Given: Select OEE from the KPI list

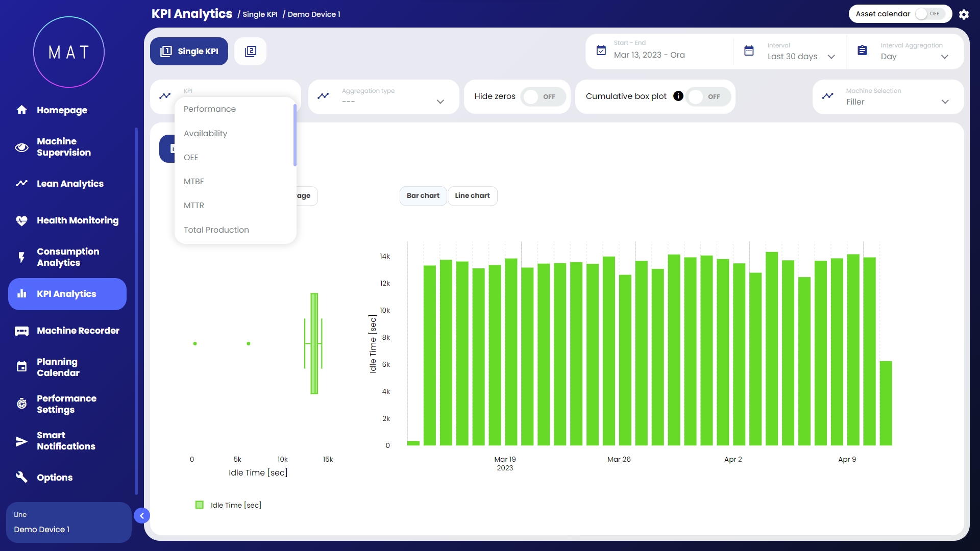Looking at the screenshot, I should pos(191,157).
